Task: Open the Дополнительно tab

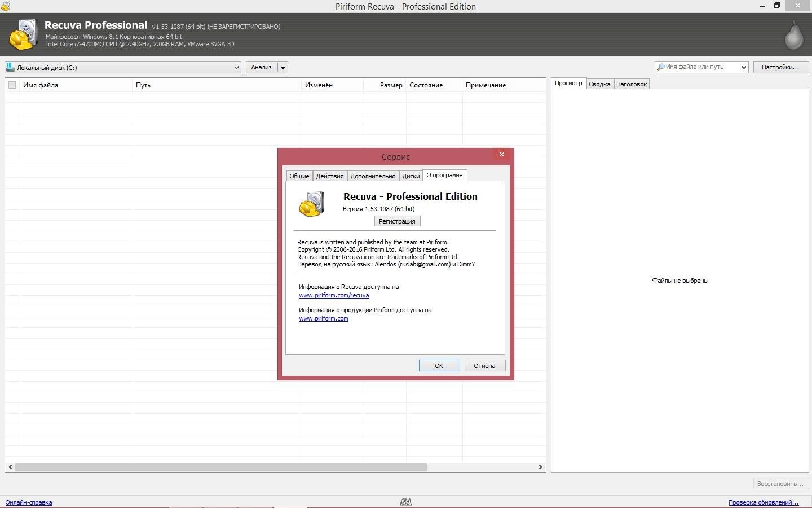Action: [373, 176]
